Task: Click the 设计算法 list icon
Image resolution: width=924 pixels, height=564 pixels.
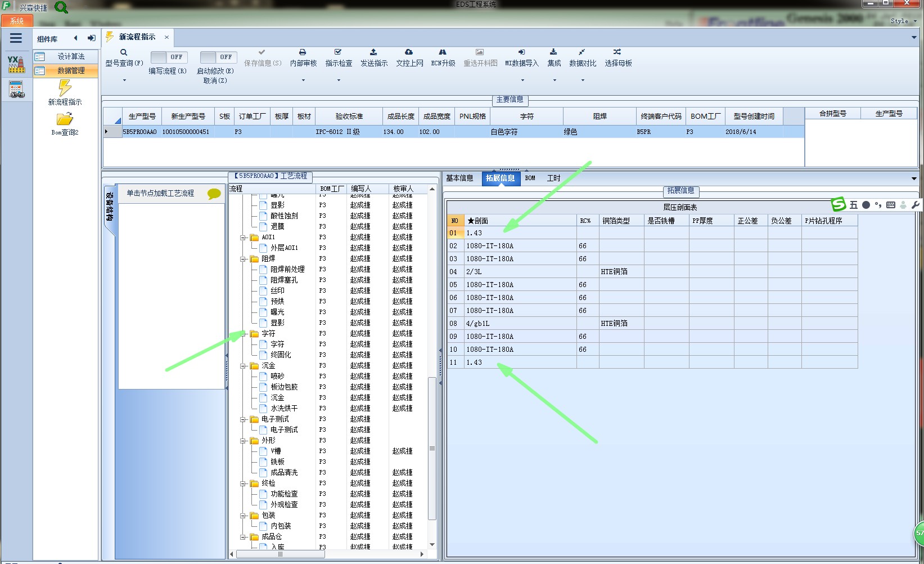Action: [x=40, y=56]
